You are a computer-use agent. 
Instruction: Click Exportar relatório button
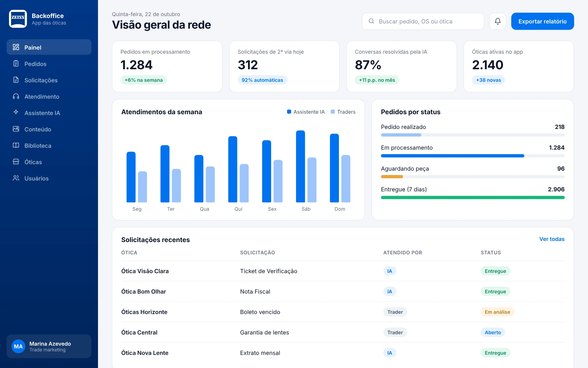(543, 21)
